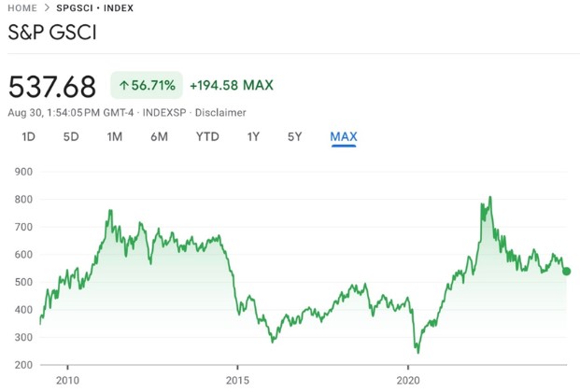Select the 5D range tab
Image resolution: width=580 pixels, height=392 pixels.
[x=71, y=137]
